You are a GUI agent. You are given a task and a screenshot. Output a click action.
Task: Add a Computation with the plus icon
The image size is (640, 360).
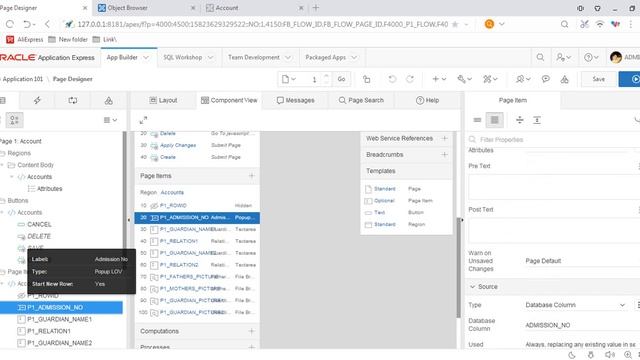tap(251, 331)
